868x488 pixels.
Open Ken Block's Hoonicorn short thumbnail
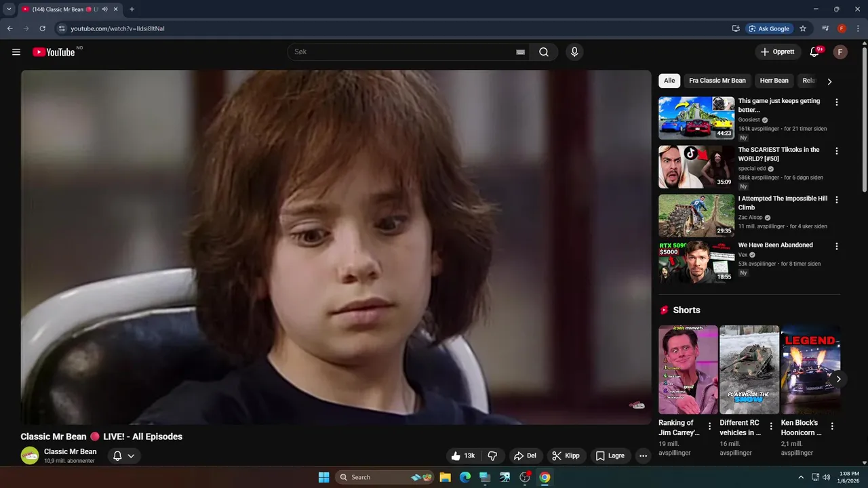810,369
